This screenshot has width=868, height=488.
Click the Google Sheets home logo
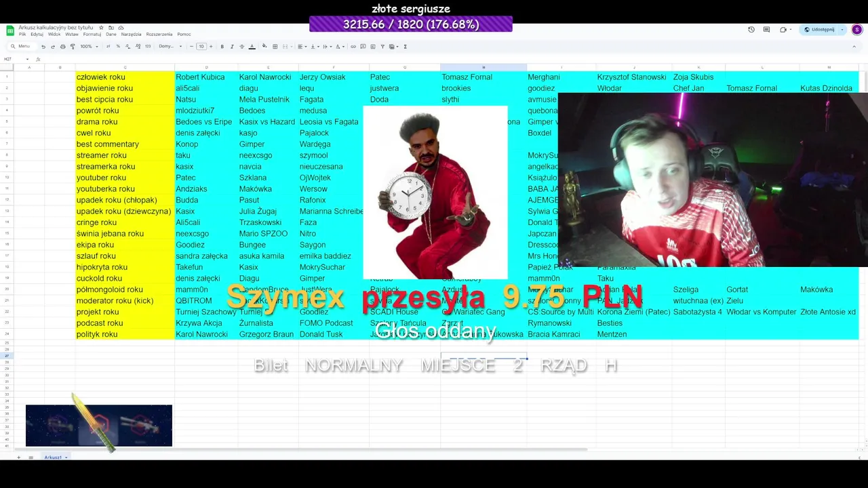click(x=10, y=30)
